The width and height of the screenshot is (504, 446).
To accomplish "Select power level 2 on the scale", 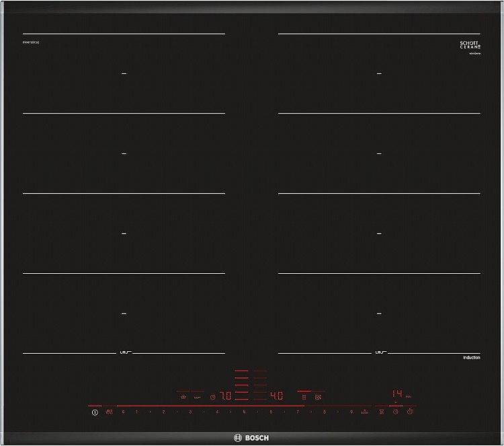I will 163,412.
